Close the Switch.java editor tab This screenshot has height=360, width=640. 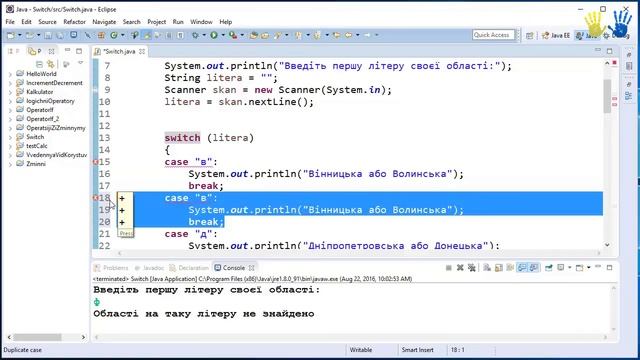[142, 51]
